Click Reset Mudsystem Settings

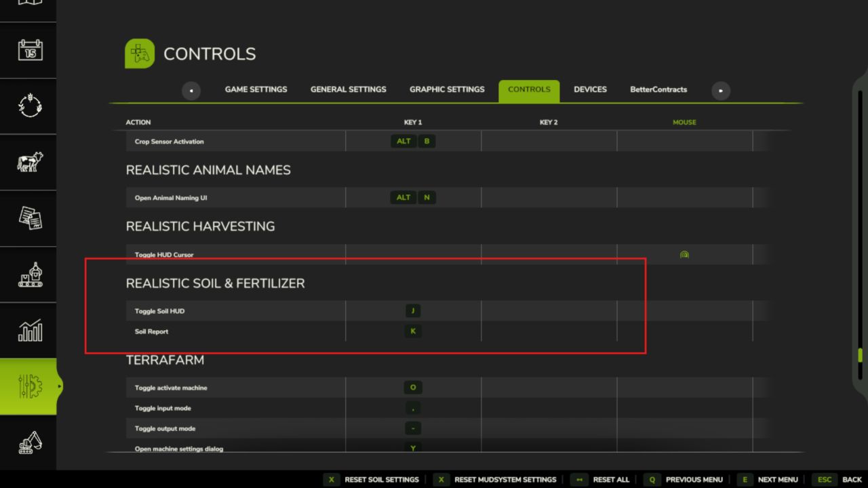[x=505, y=479]
